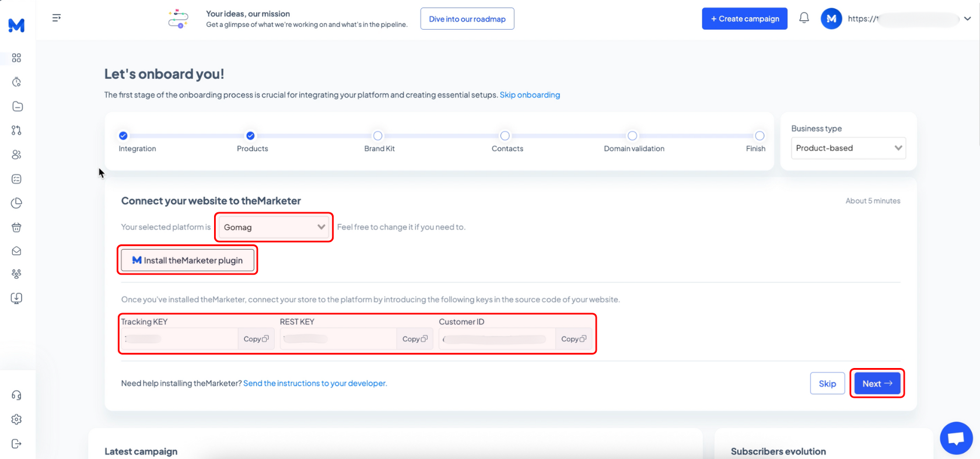Click the Skip onboarding link
This screenshot has height=459, width=980.
(530, 94)
